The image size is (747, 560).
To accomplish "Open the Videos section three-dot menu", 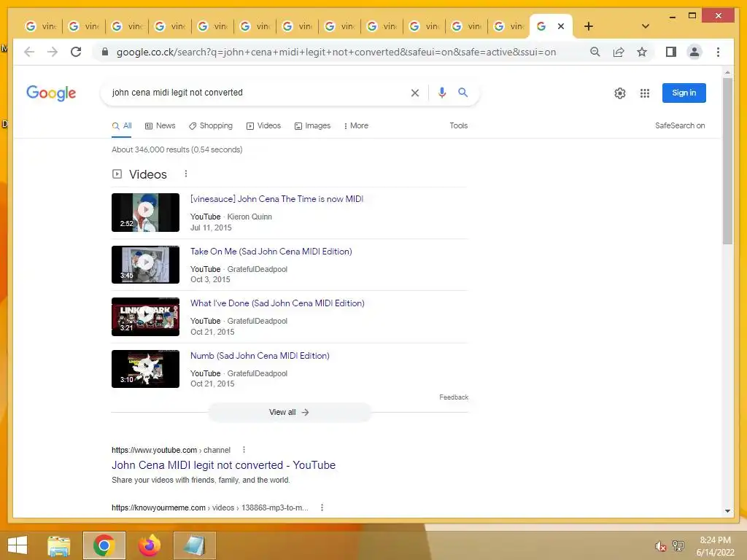I will 186,174.
